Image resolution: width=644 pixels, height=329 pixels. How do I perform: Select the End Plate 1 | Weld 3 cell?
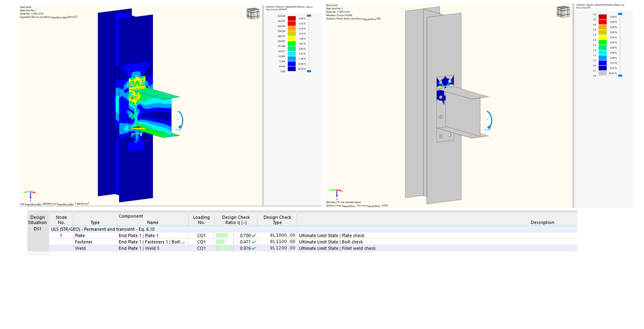[x=153, y=248]
